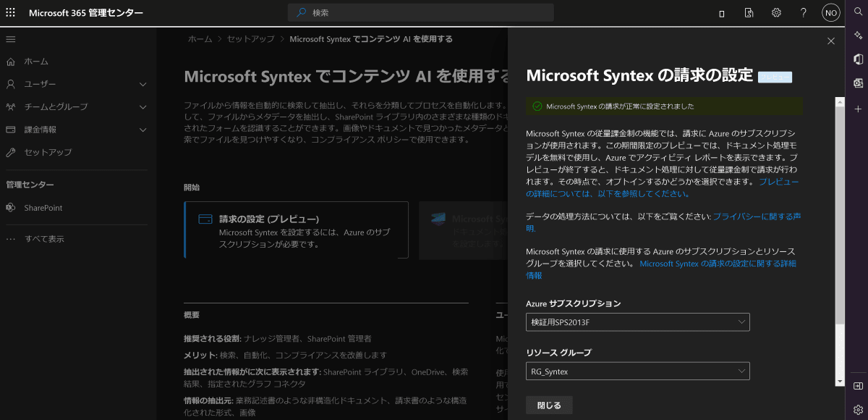
Task: Open the document icon in the header
Action: pos(749,13)
